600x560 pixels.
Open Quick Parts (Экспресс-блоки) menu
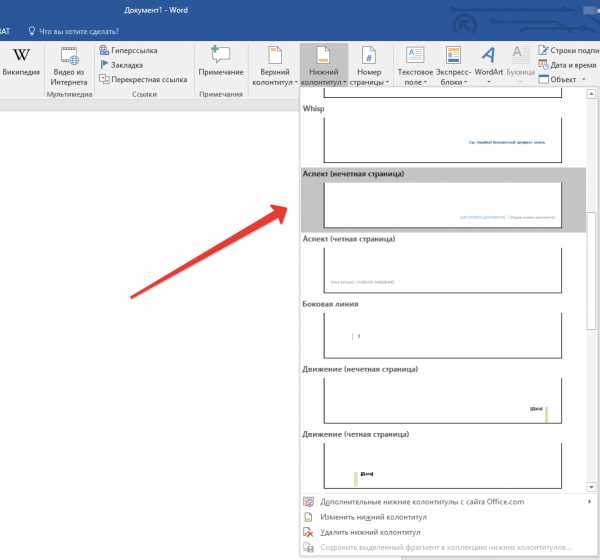(x=453, y=66)
